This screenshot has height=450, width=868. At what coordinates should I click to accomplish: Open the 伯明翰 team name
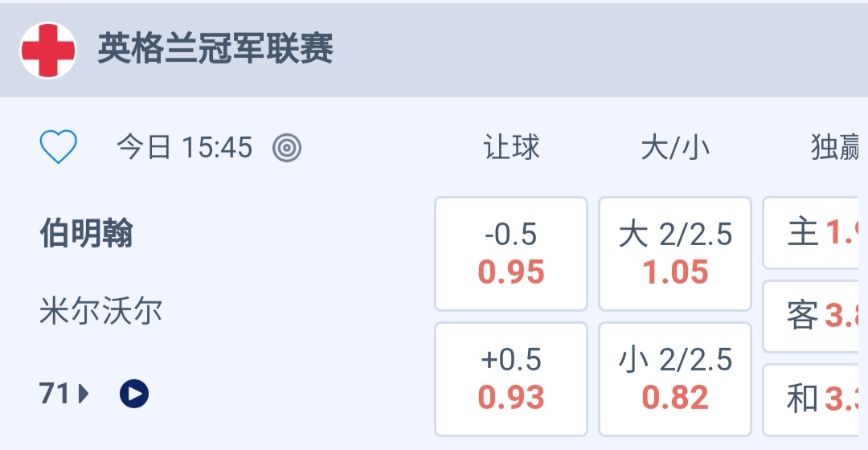pos(87,235)
